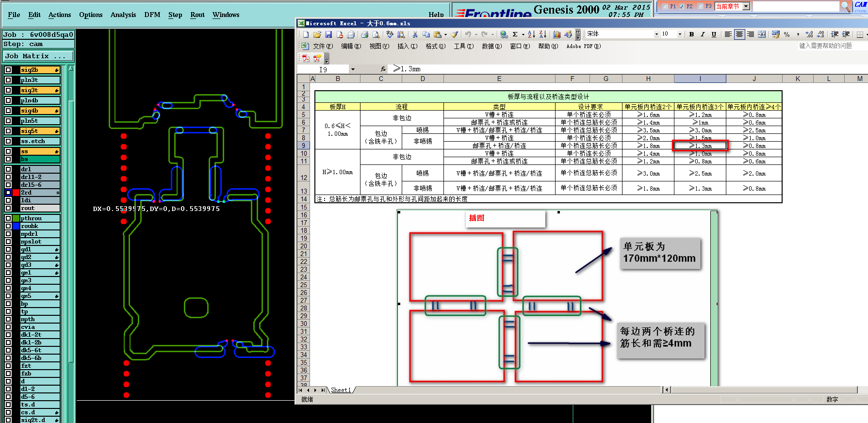Screen dimensions: 868x423
Task: Open the font size dropdown showing 10
Action: [x=680, y=34]
